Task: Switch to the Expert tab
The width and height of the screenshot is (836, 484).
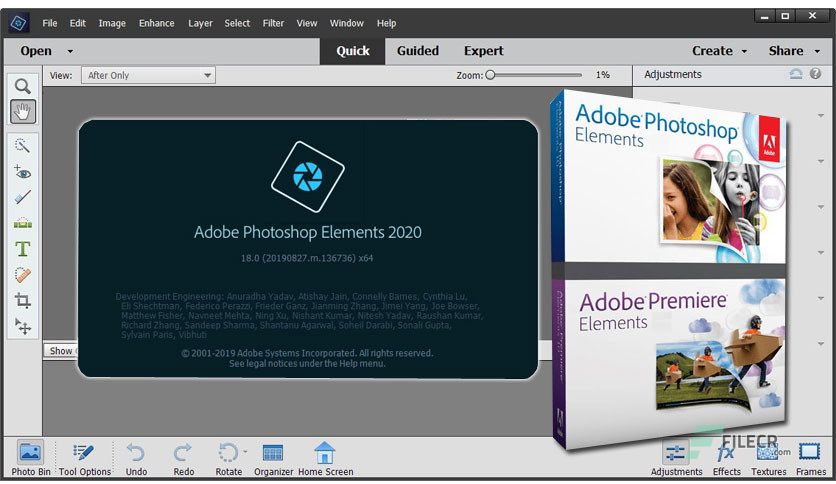Action: pos(483,51)
